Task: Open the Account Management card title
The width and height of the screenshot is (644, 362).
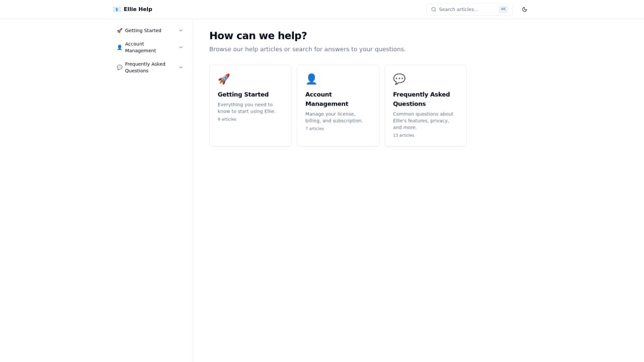Action: click(327, 99)
